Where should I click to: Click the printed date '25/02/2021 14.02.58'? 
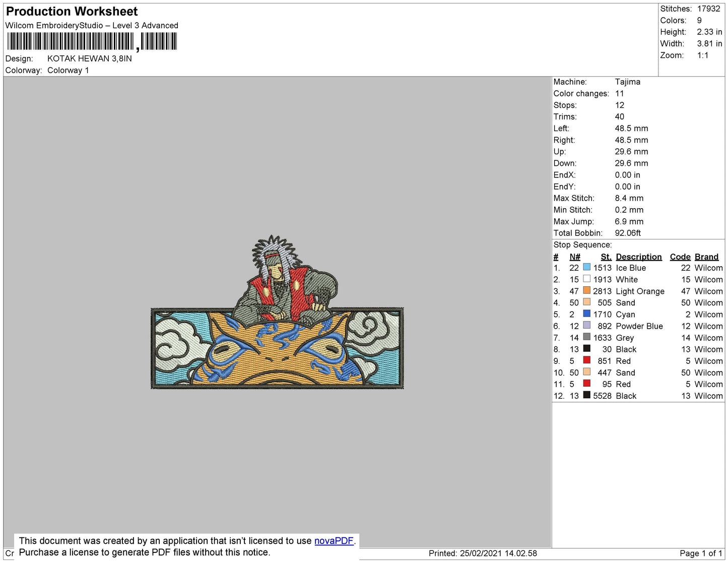[x=498, y=553]
